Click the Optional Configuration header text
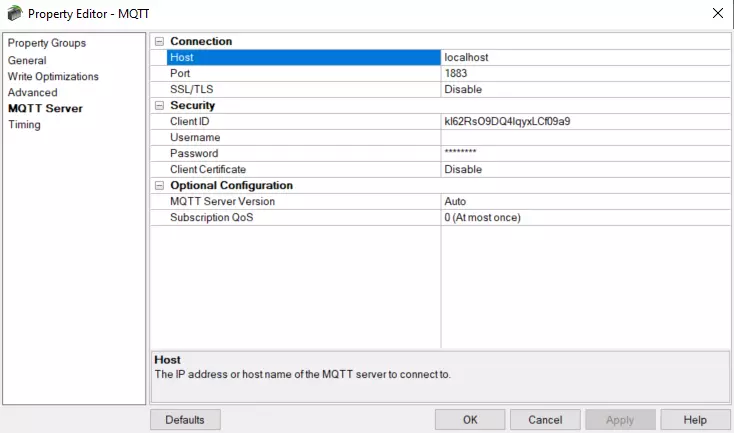 tap(231, 185)
